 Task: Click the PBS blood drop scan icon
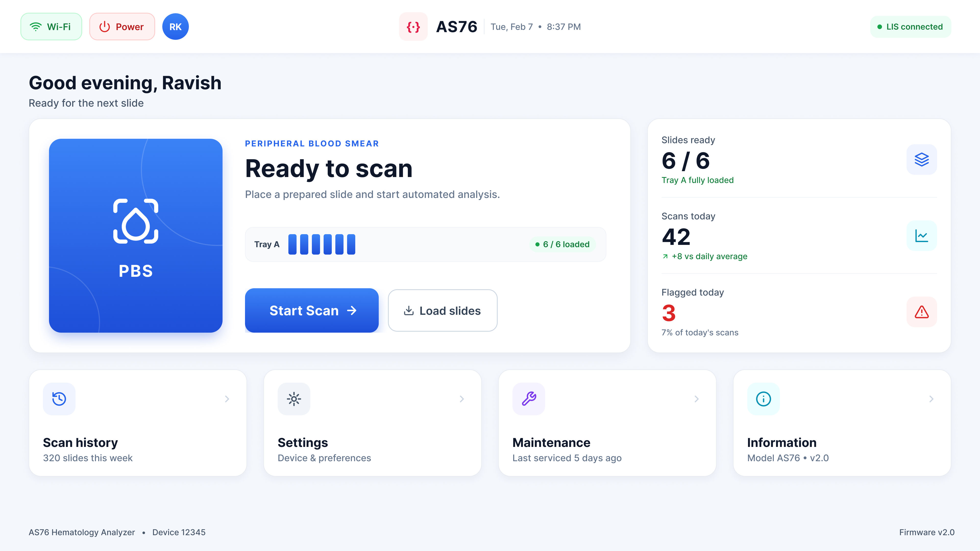pos(136,221)
